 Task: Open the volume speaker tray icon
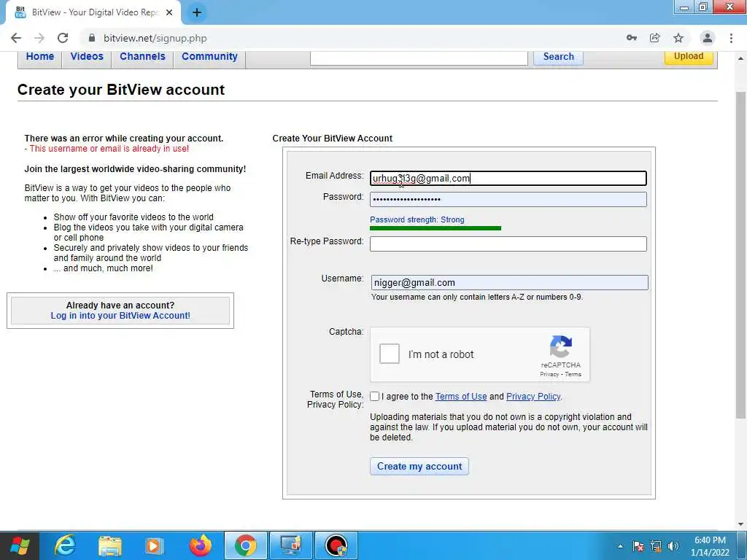pyautogui.click(x=673, y=546)
